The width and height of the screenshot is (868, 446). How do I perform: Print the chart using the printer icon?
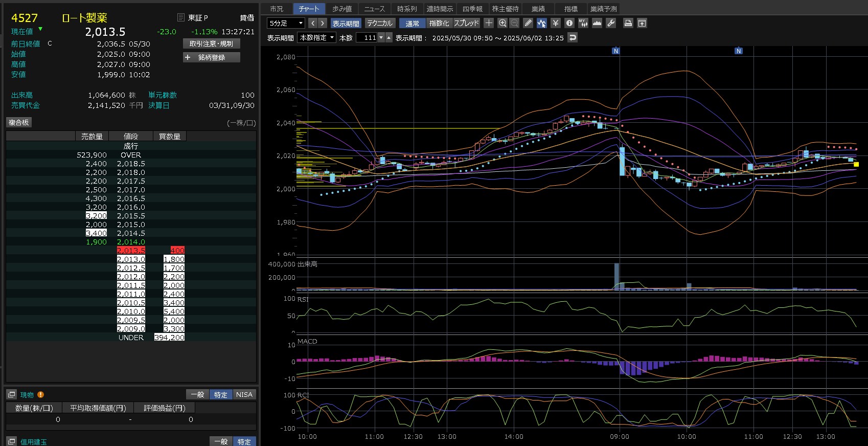click(628, 23)
